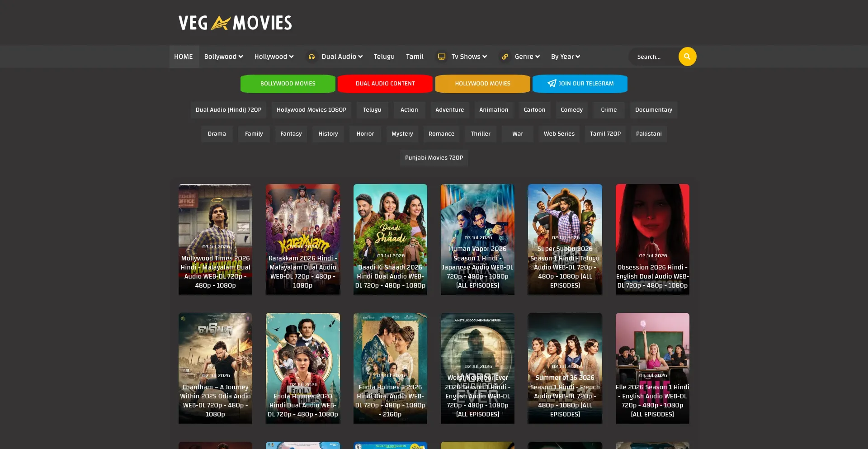Open the Dual Audio dropdown
Screen dimensions: 868x449
click(x=342, y=57)
